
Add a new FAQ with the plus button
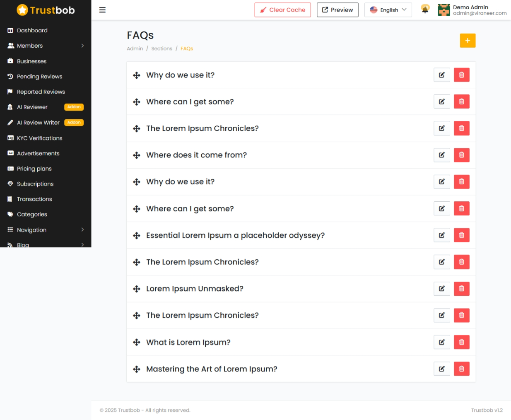point(468,41)
